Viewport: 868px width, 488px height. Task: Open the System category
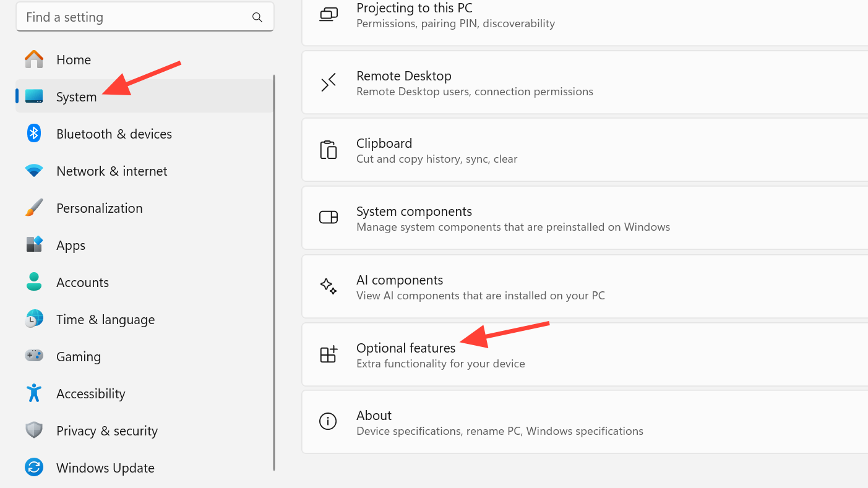[76, 96]
